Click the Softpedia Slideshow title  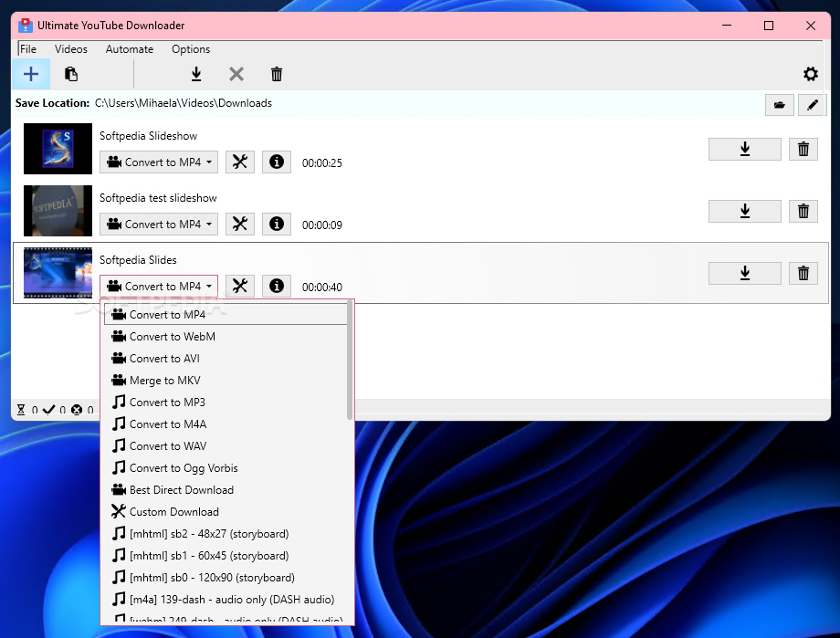coord(149,136)
